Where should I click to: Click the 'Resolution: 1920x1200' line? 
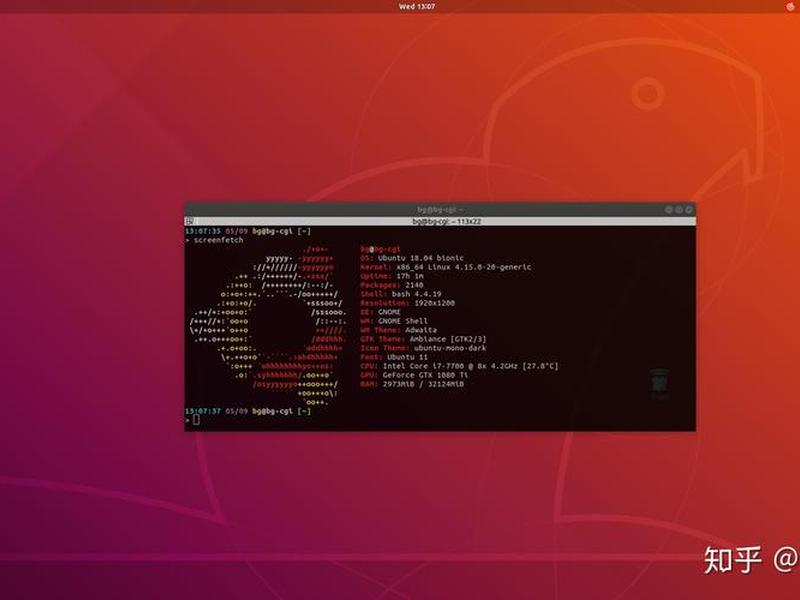pyautogui.click(x=407, y=303)
